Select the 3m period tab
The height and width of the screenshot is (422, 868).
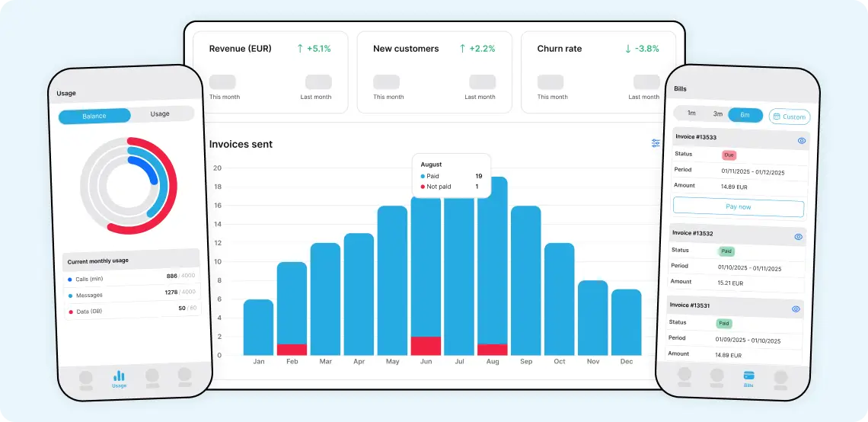(717, 113)
